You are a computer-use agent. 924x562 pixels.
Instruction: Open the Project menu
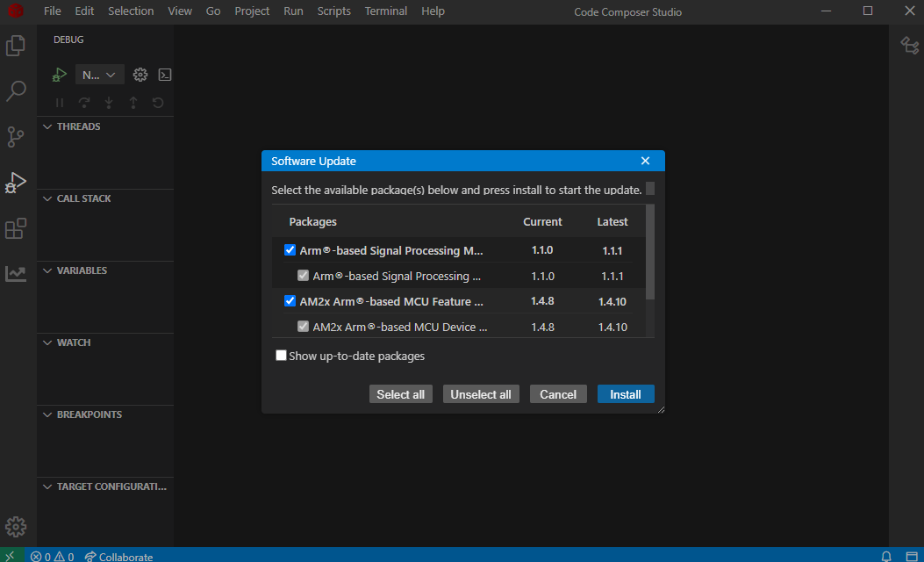(252, 11)
